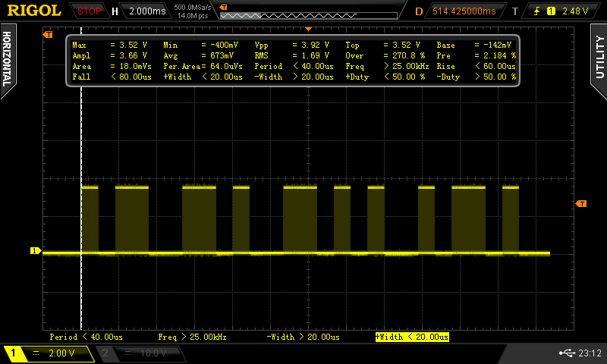Click the trigger marker in memory overview
This screenshot has height=364, width=607.
(x=223, y=7)
